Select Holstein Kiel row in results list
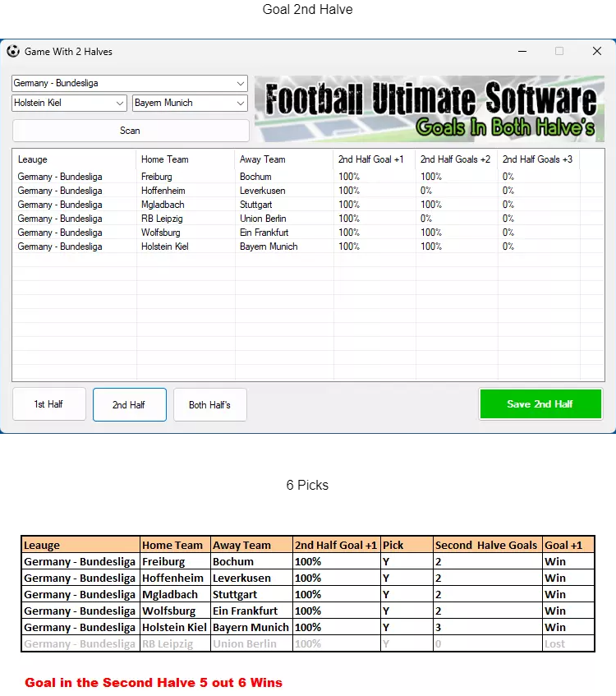616x696 pixels. pyautogui.click(x=308, y=247)
